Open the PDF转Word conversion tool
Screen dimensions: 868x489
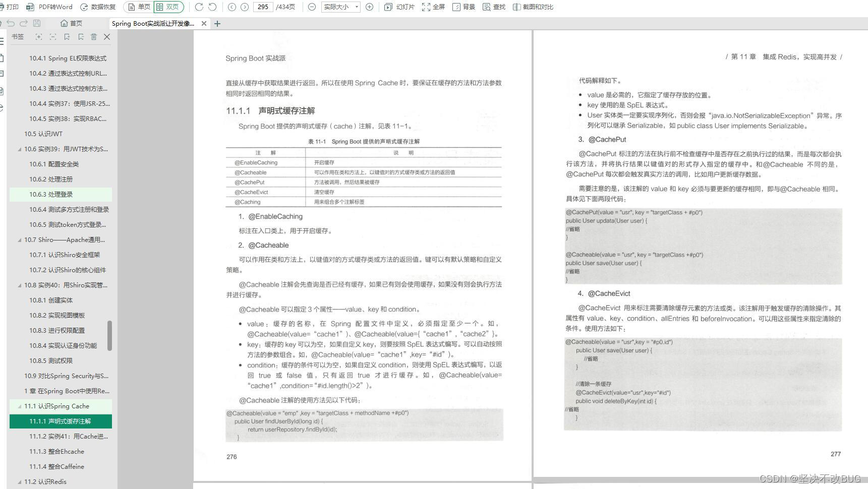48,7
